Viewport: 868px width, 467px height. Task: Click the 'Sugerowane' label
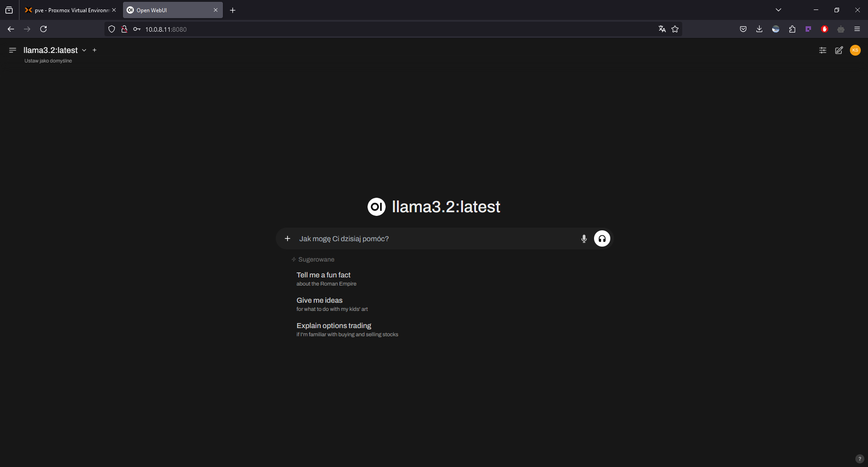point(316,259)
